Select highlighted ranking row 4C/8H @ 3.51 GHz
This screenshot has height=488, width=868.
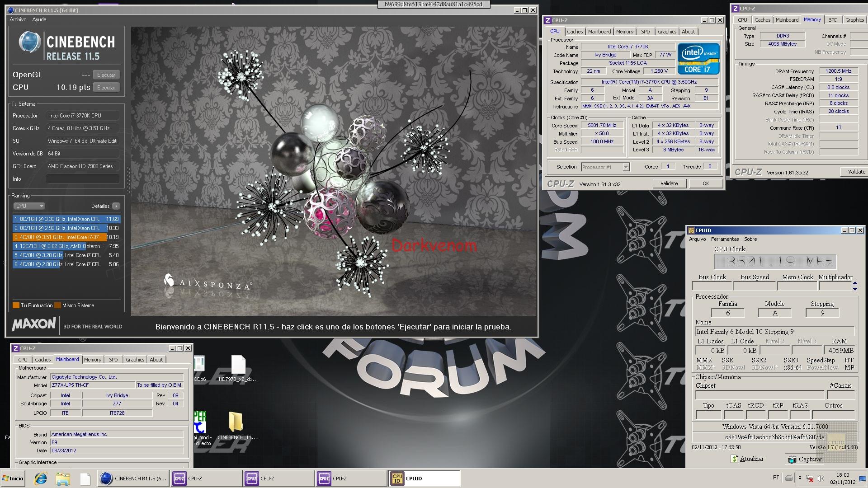(66, 237)
